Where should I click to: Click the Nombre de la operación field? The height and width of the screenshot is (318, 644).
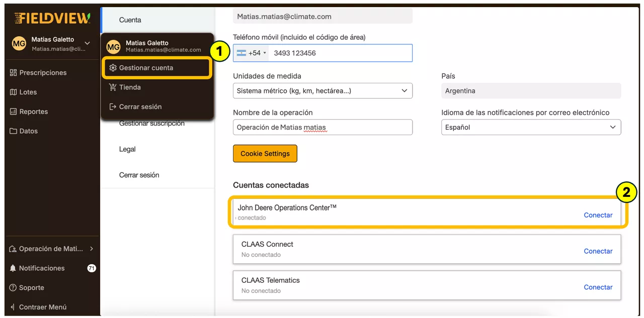pyautogui.click(x=323, y=128)
